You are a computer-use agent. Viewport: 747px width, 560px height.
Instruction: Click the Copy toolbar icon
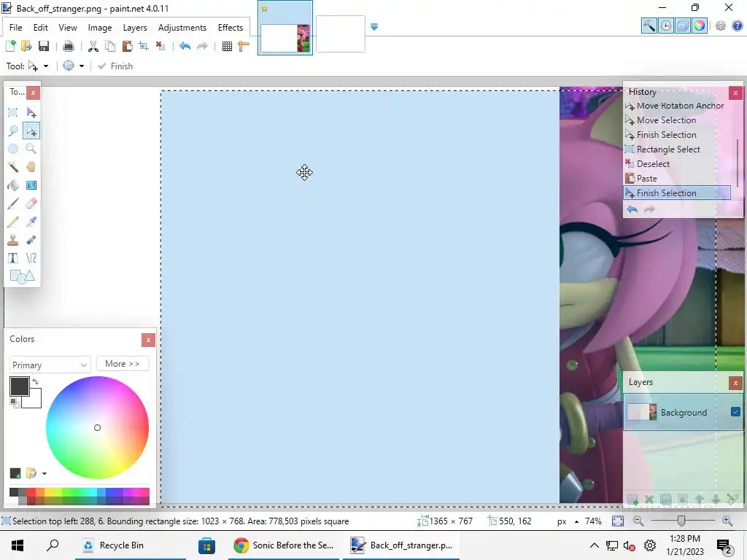110,46
